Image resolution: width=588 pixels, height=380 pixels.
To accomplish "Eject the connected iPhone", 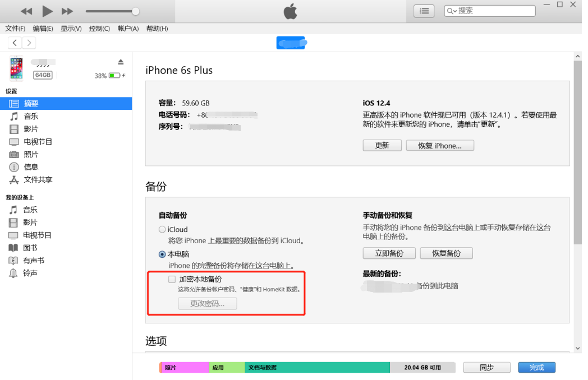I will (121, 62).
